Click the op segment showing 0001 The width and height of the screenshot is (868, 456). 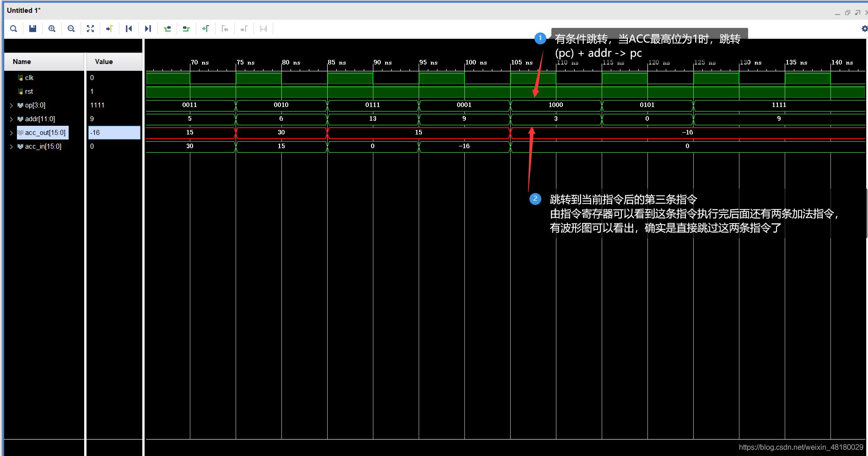[x=464, y=105]
